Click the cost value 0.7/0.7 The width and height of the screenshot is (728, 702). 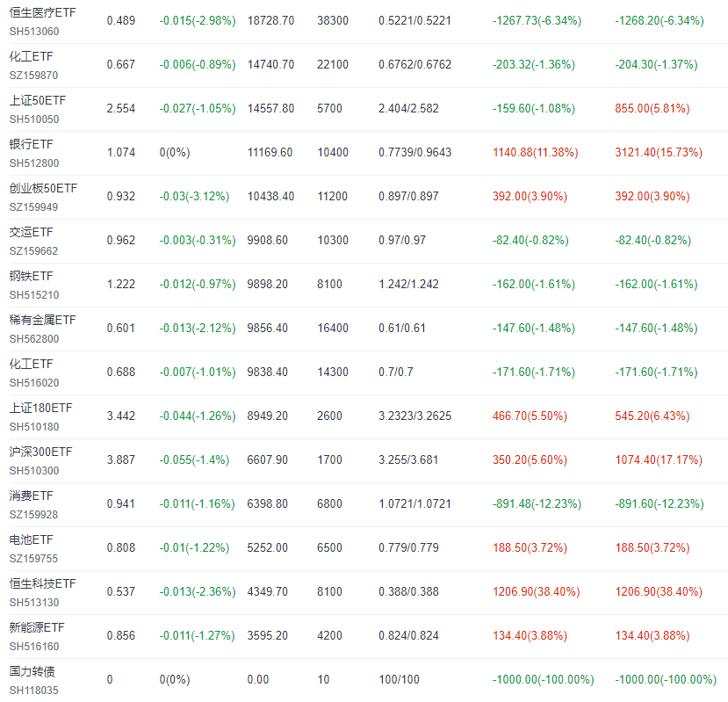coord(395,373)
